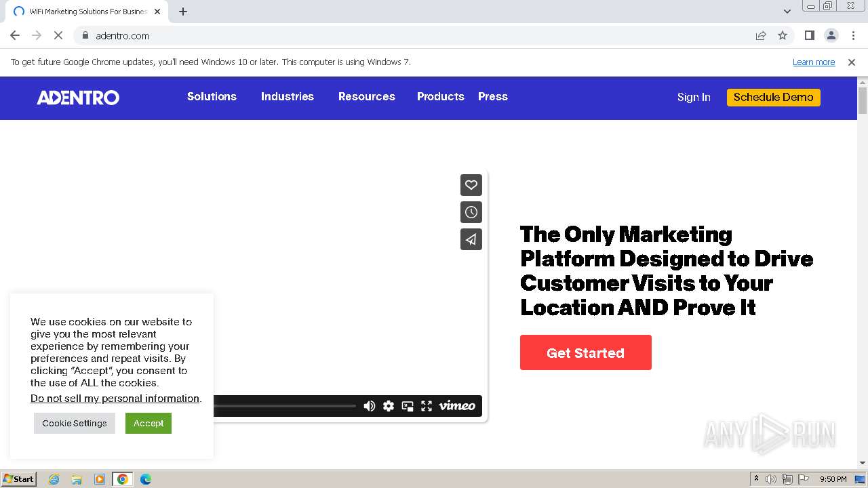Open the Press page
868x488 pixels.
493,96
